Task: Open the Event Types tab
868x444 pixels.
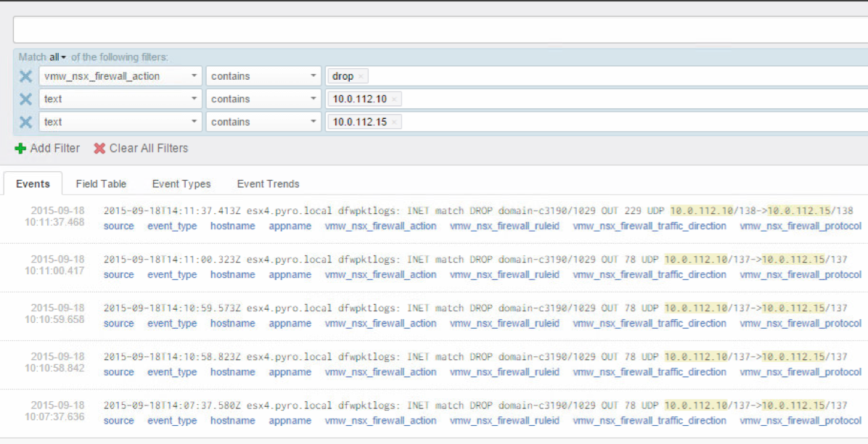Action: point(181,184)
